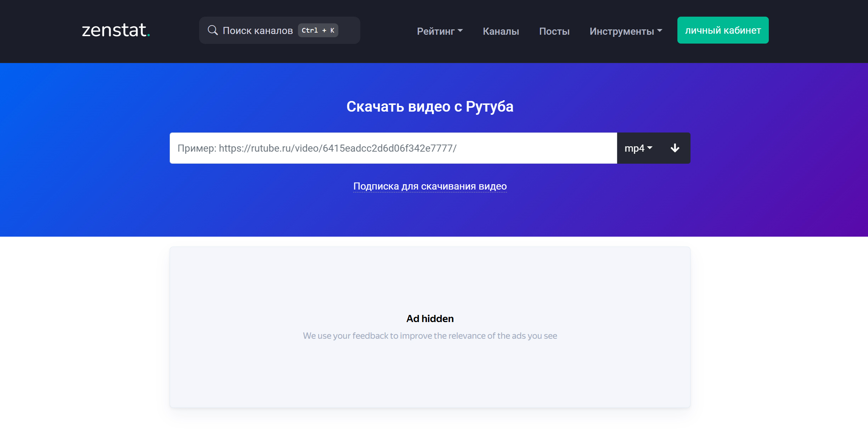
Task: Click the download arrow icon
Action: [675, 148]
